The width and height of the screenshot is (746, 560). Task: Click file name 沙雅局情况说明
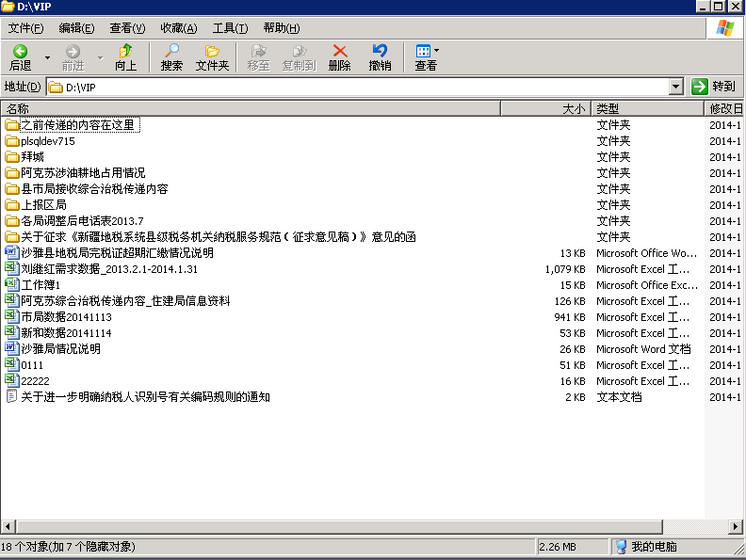click(60, 349)
